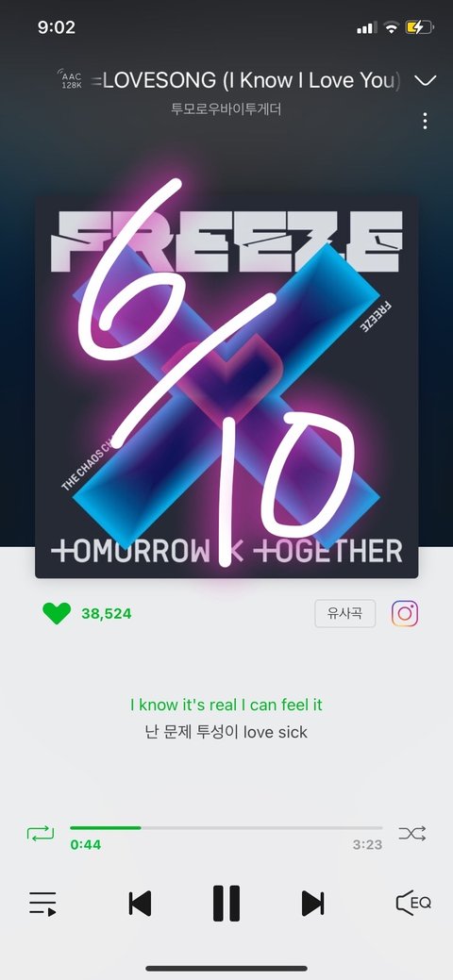Share song to Instagram
Screen dimensions: 453x980
(405, 614)
